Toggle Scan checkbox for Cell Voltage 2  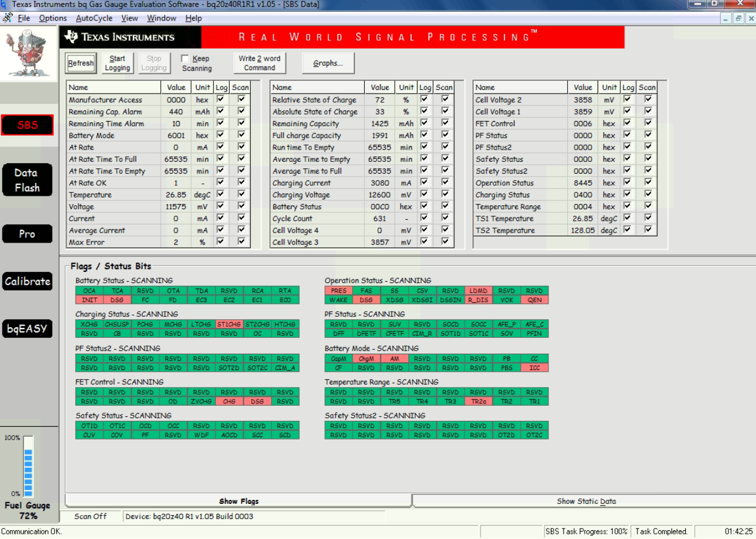[x=648, y=99]
